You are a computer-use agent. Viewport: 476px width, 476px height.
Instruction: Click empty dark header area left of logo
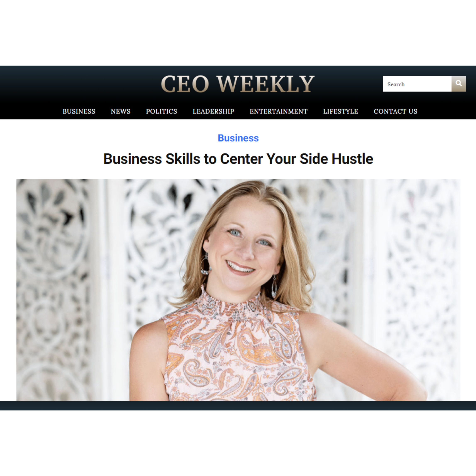click(x=79, y=84)
